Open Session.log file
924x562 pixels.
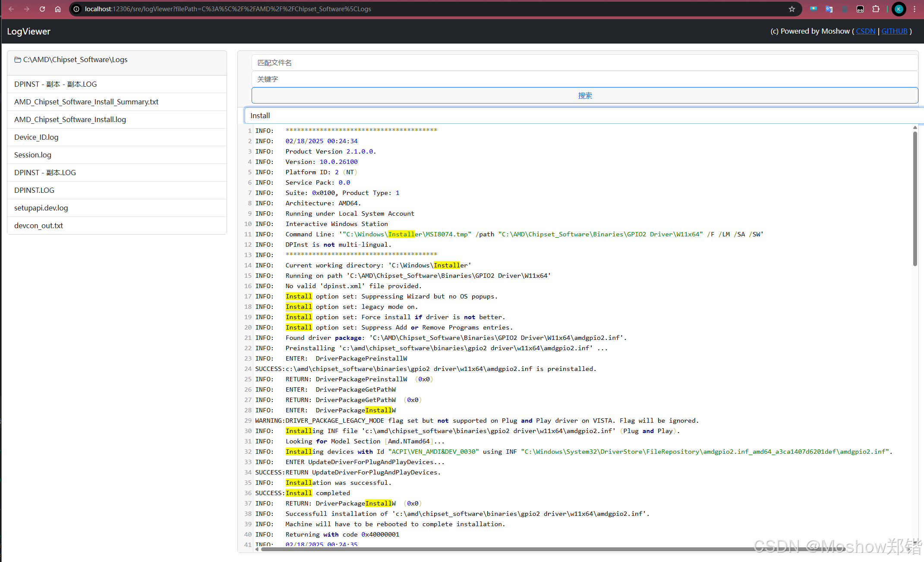(117, 155)
